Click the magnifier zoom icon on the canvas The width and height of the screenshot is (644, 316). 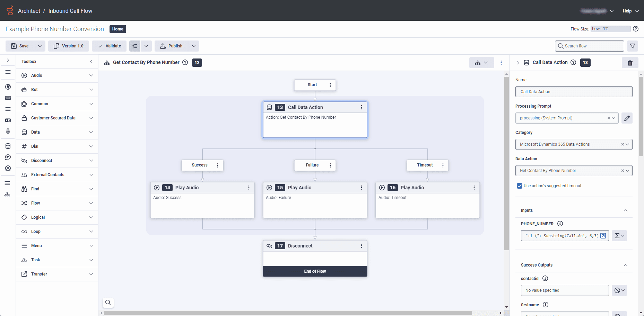(108, 303)
